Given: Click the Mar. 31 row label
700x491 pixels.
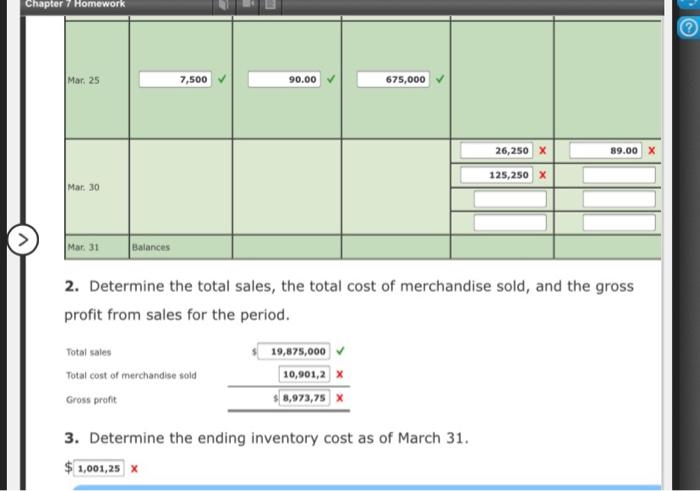Looking at the screenshot, I should tap(83, 247).
